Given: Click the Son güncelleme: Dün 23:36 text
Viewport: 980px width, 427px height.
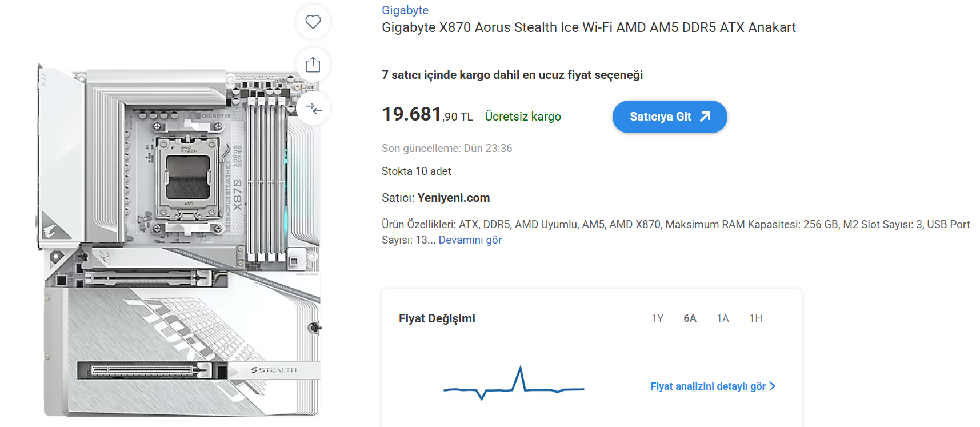Looking at the screenshot, I should pos(447,149).
